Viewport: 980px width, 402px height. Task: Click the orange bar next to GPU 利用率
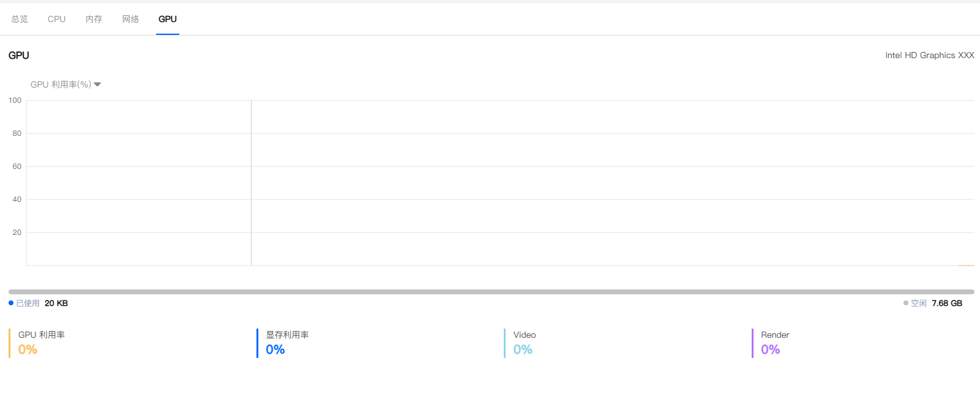click(10, 343)
